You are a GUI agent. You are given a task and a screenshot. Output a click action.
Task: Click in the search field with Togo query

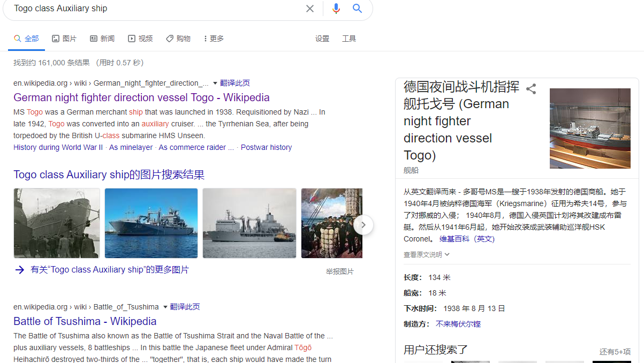pos(155,9)
